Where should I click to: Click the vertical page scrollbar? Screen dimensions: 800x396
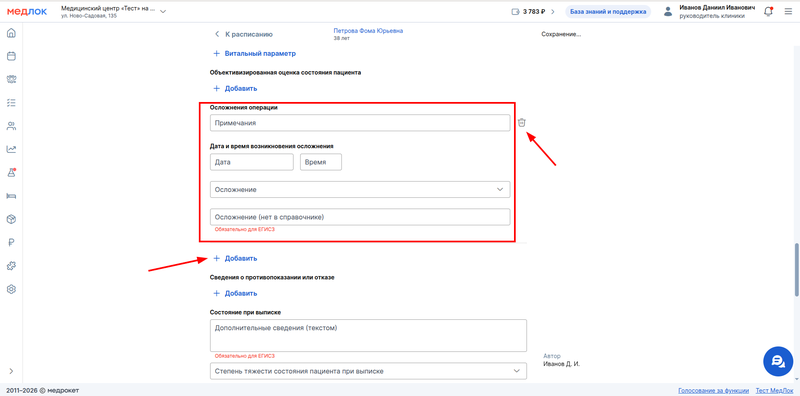797,269
